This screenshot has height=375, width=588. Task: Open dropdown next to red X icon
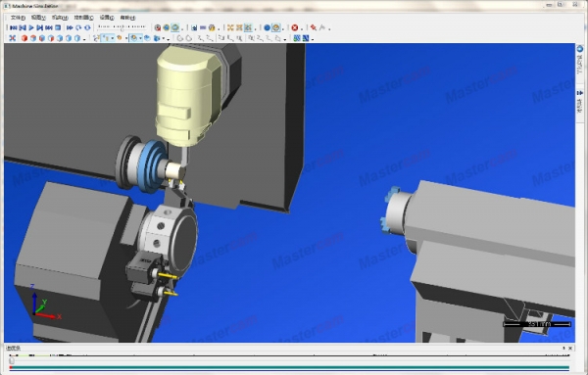click(x=302, y=28)
